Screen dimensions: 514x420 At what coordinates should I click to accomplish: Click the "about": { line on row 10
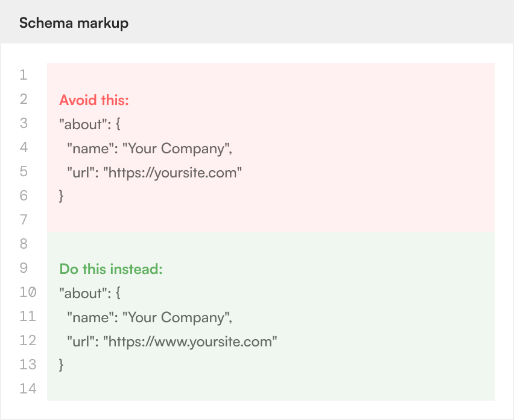pos(90,293)
